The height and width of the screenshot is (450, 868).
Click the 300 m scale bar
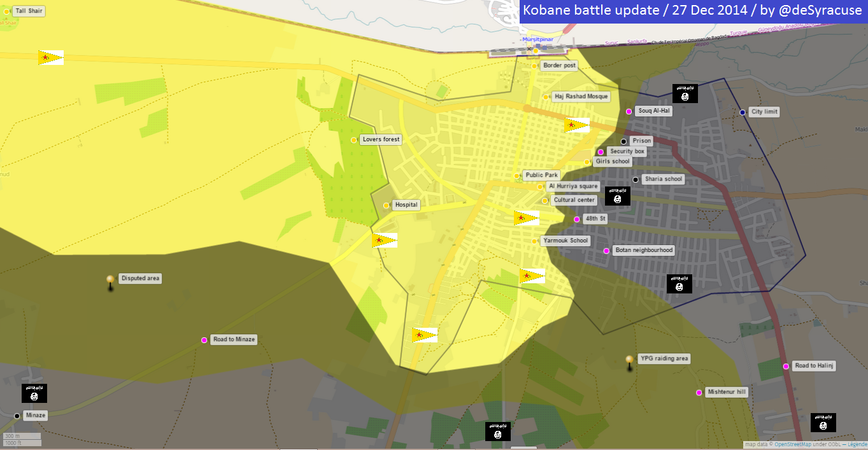click(22, 436)
